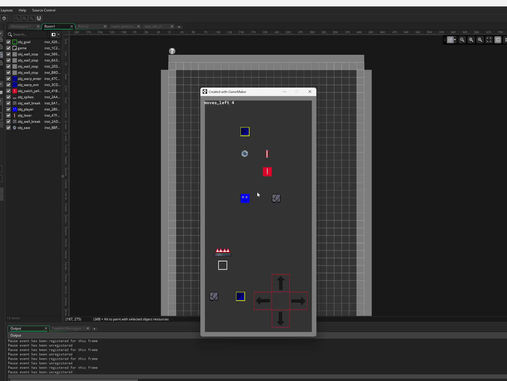This screenshot has width=507, height=381.
Task: Open the dropdown arrow next to the filter icon
Action: point(58,34)
